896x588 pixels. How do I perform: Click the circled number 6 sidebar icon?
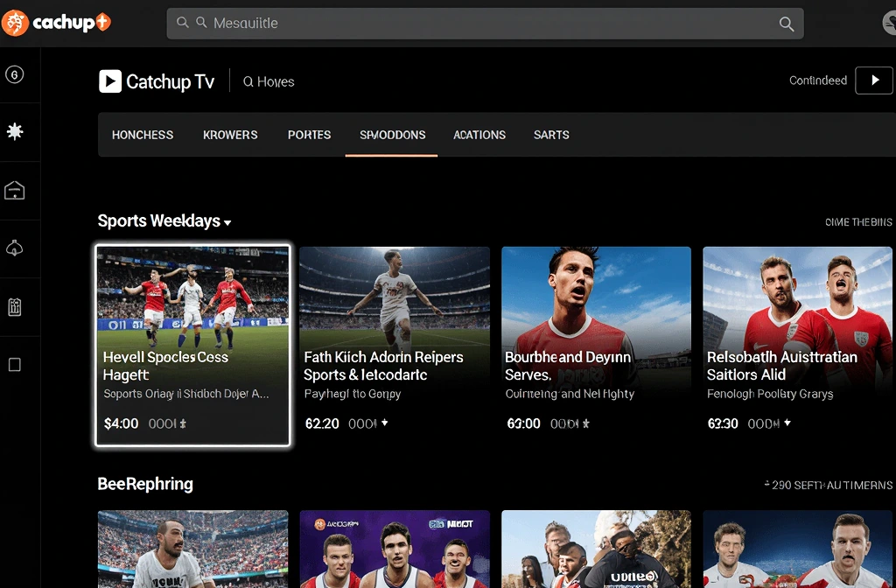point(15,74)
